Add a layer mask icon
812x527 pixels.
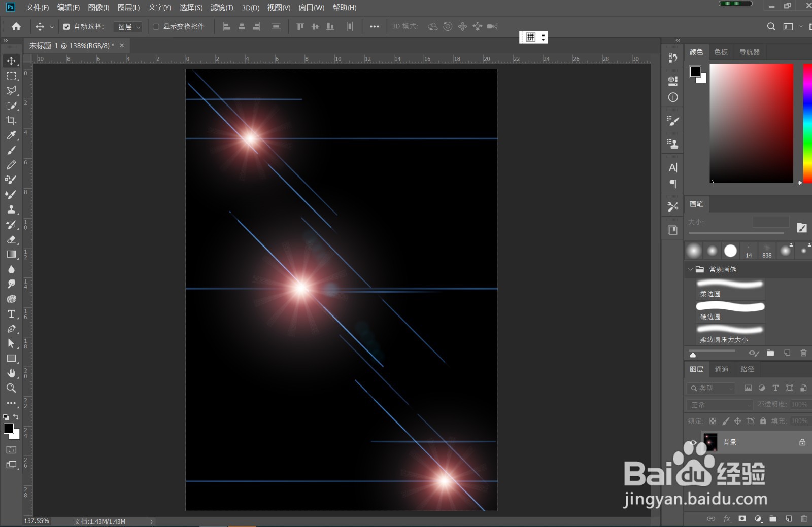pyautogui.click(x=742, y=519)
